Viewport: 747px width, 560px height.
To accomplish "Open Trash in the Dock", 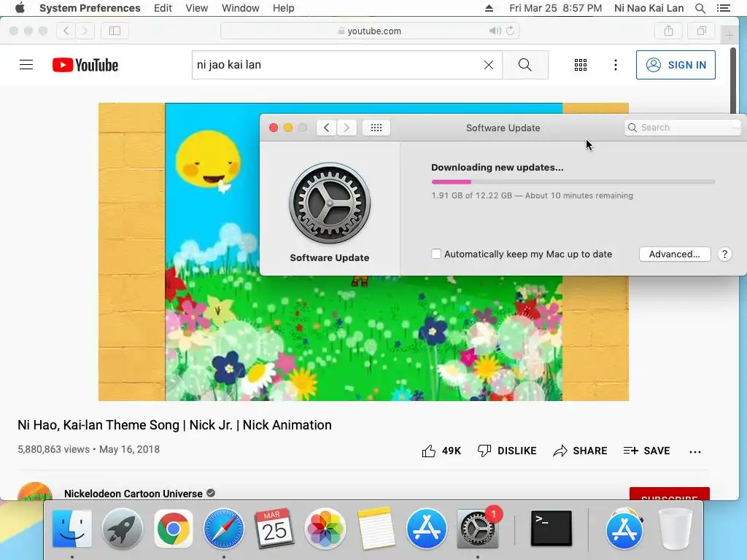I will coord(675,529).
